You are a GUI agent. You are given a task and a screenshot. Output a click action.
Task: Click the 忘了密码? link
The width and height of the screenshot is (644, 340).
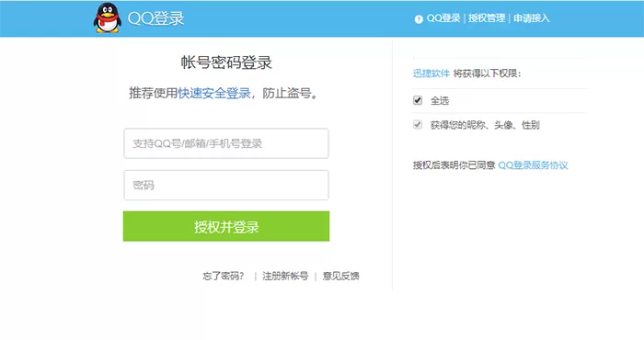point(224,276)
